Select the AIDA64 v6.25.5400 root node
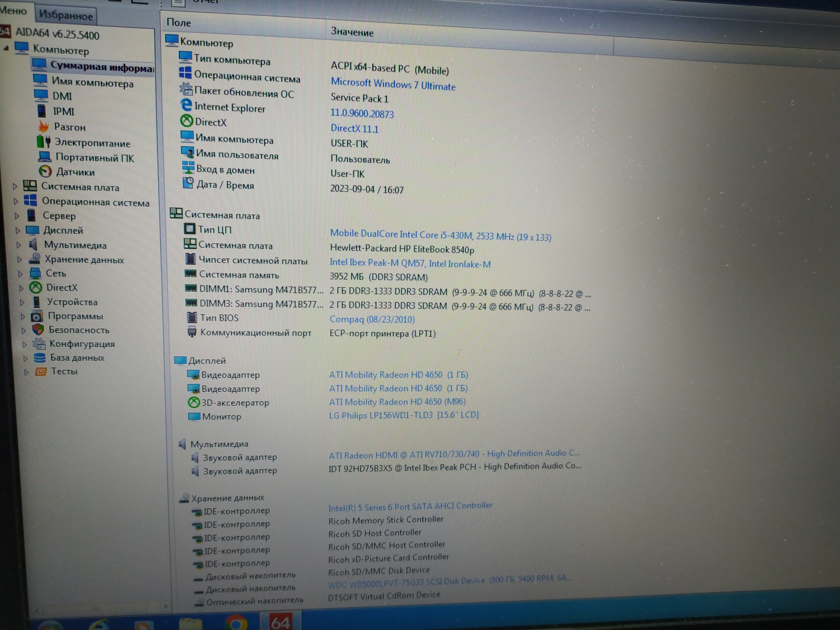The width and height of the screenshot is (840, 630). [57, 33]
